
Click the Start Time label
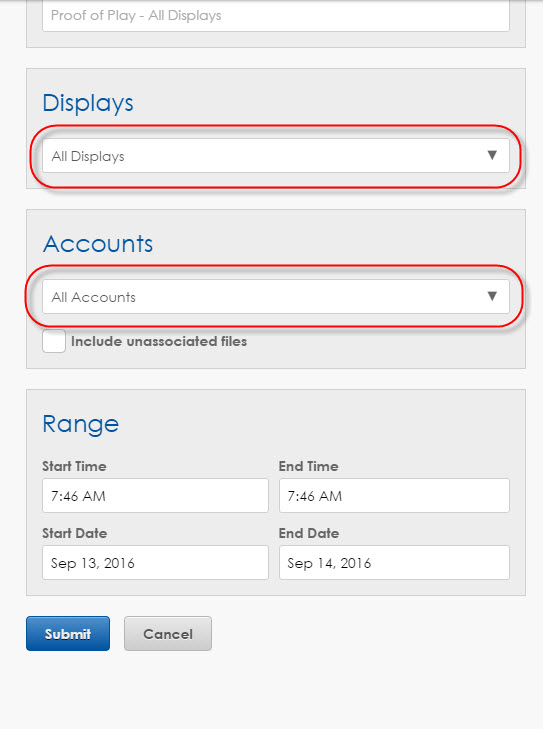click(x=74, y=466)
